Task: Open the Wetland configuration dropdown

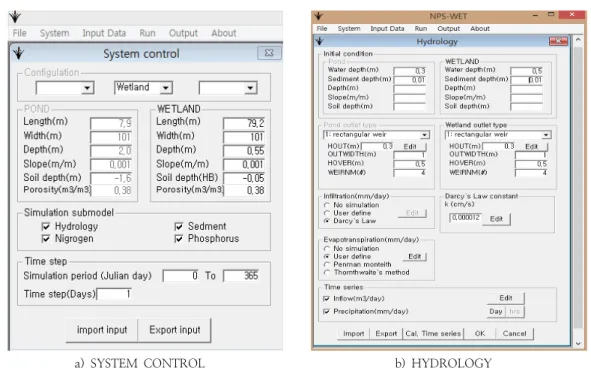Action: (x=165, y=88)
